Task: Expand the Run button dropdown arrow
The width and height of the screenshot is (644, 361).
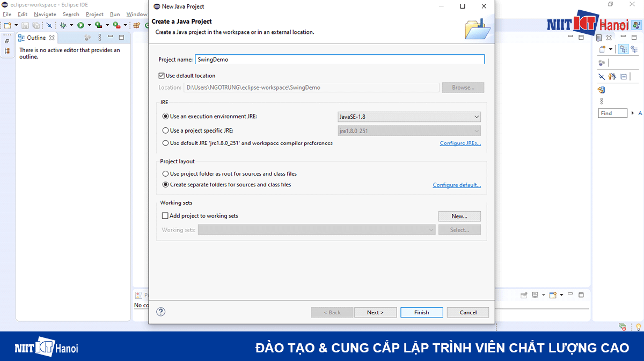Action: (89, 25)
